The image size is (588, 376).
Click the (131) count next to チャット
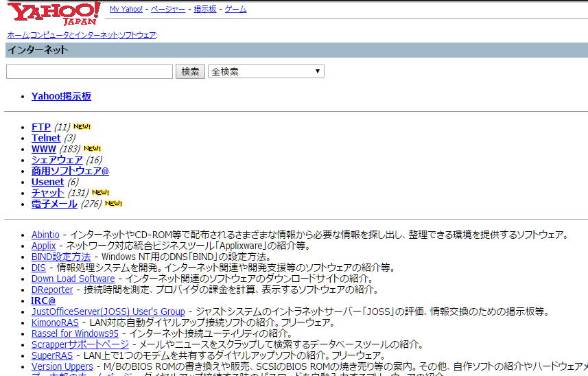tap(78, 193)
